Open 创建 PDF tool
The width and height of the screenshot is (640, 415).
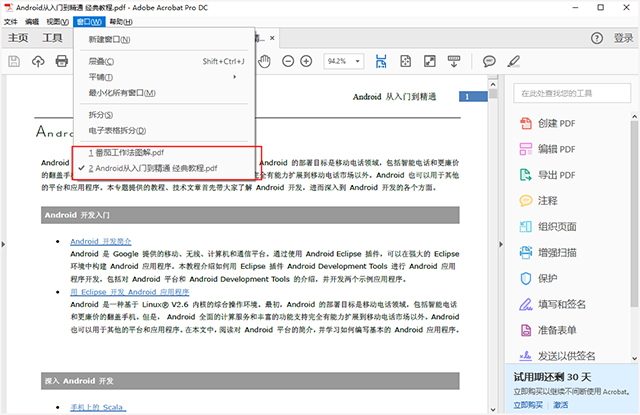(x=548, y=123)
